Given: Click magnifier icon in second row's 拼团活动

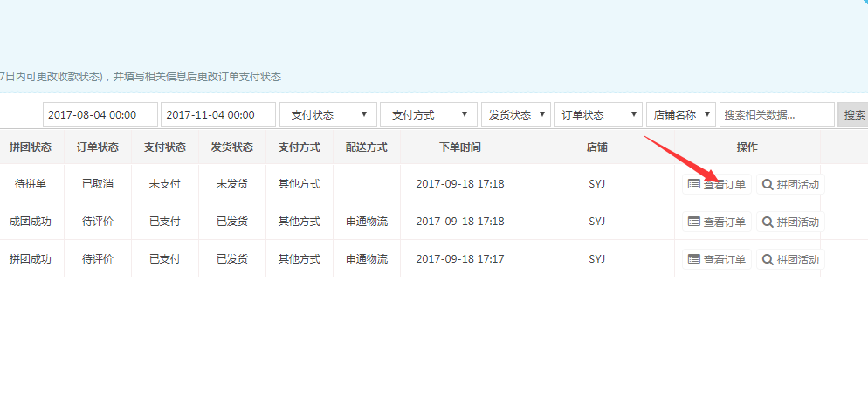Looking at the screenshot, I should (768, 222).
